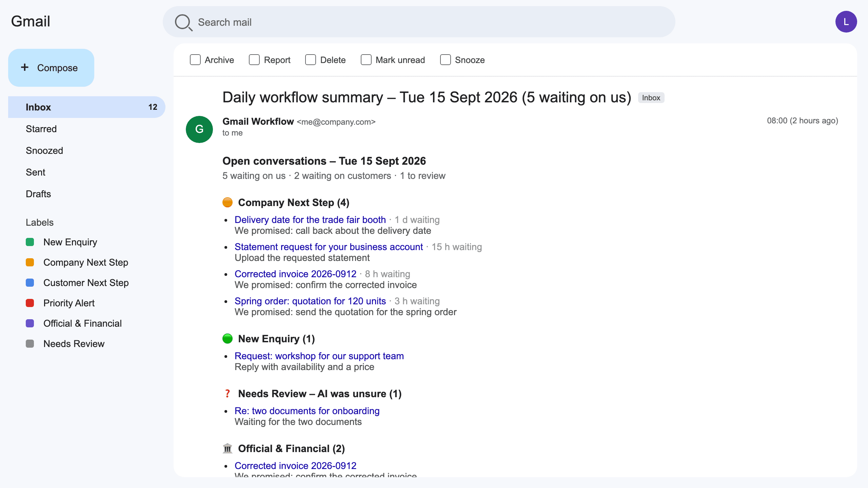This screenshot has width=868, height=488.
Task: Toggle the Snooze checkbox
Action: [x=446, y=60]
